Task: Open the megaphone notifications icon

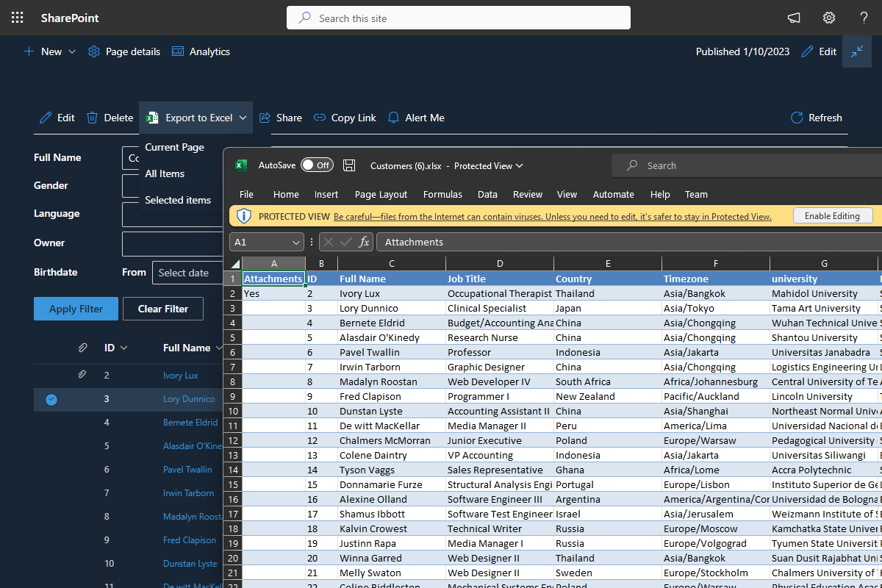Action: tap(794, 18)
